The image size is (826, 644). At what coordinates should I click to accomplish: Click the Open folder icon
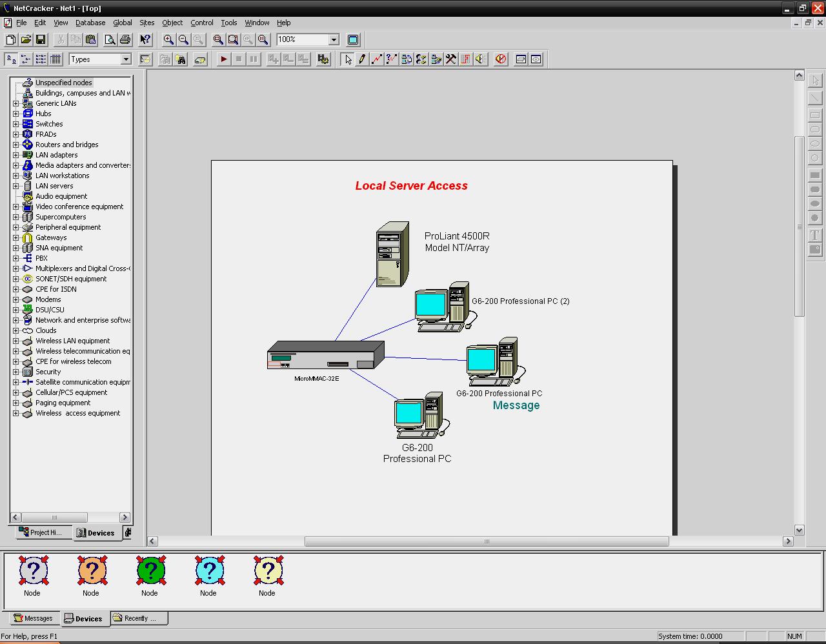[x=25, y=40]
